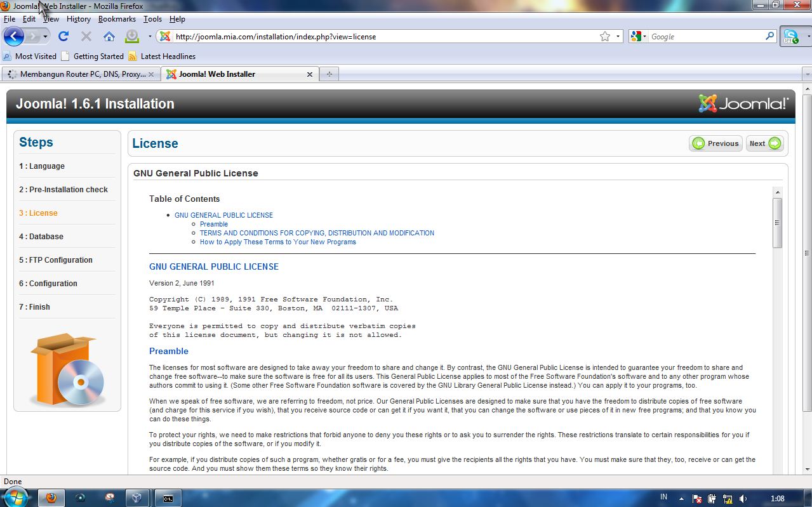812x507 pixels.
Task: Click the Google search box
Action: click(x=706, y=37)
